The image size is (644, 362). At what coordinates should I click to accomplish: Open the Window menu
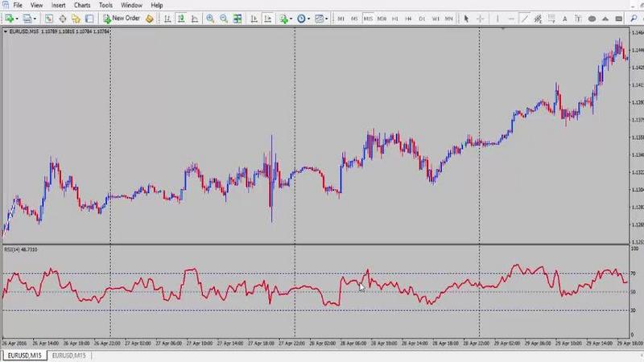coord(131,6)
